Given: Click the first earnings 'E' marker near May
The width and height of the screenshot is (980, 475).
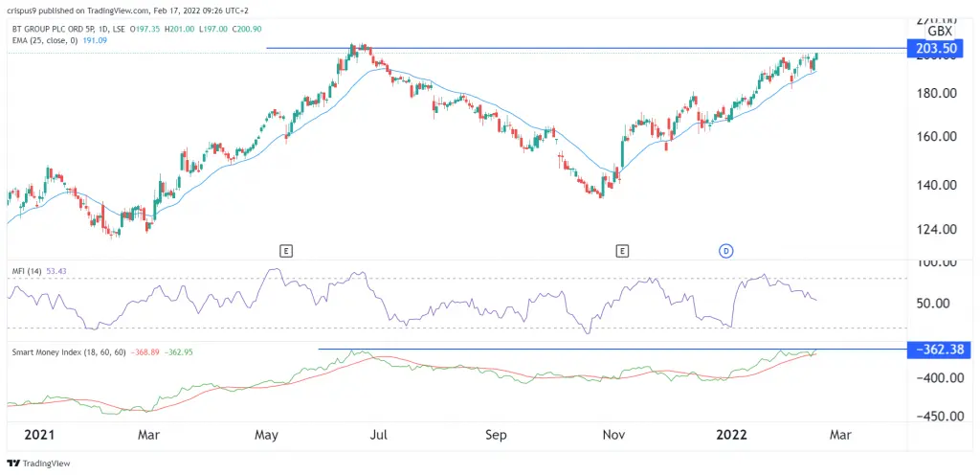Looking at the screenshot, I should point(285,251).
